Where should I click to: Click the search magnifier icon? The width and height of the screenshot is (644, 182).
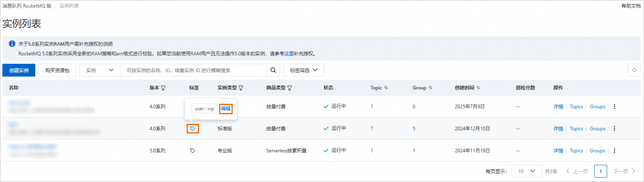273,70
